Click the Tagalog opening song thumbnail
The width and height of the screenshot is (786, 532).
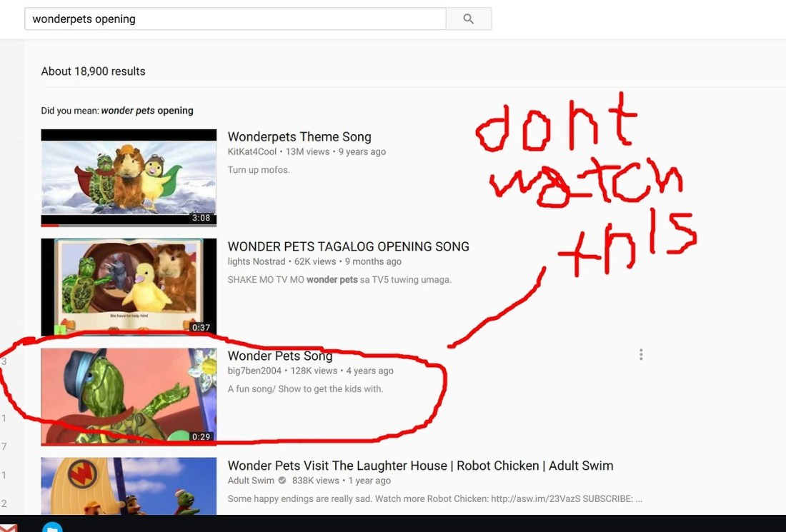point(129,287)
